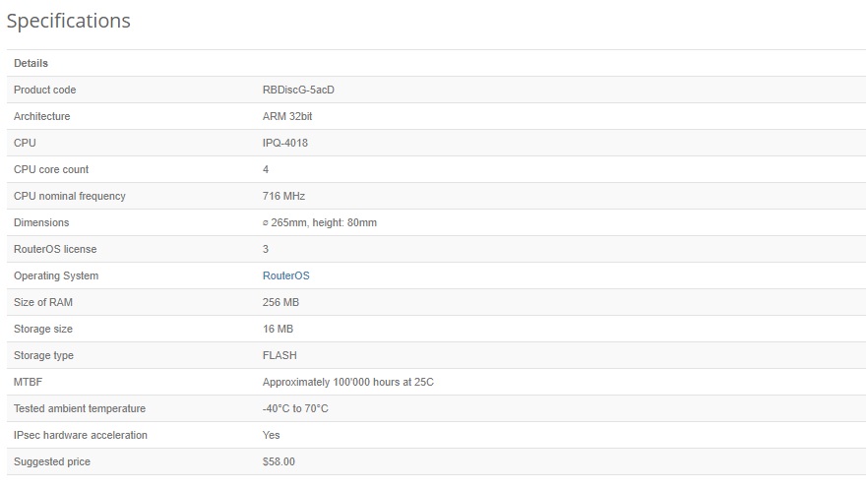Click the Operating System row label

(x=56, y=276)
